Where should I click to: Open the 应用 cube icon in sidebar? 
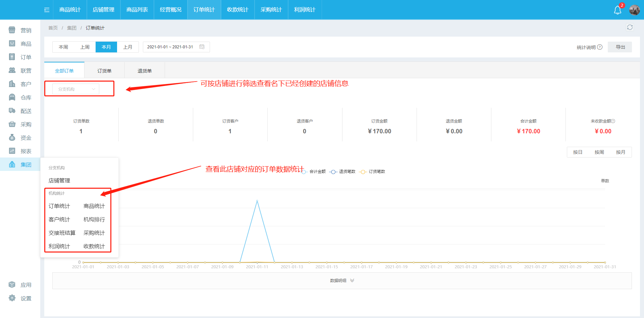(x=12, y=285)
